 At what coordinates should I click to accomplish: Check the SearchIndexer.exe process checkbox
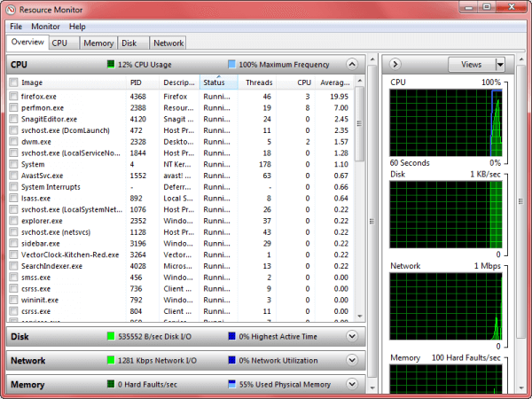(13, 266)
